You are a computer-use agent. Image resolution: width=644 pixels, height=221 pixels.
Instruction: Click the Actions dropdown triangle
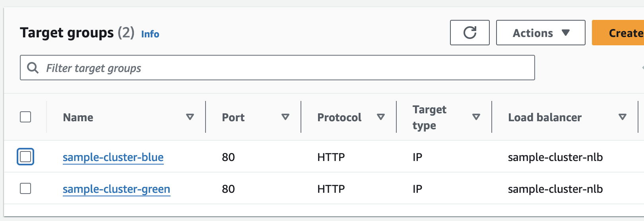566,33
